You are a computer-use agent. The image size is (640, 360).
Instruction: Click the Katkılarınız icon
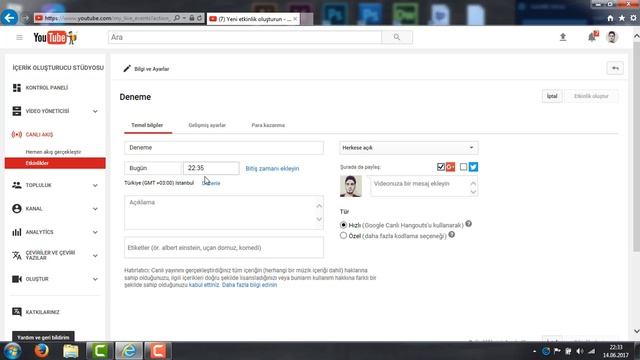[x=17, y=312]
